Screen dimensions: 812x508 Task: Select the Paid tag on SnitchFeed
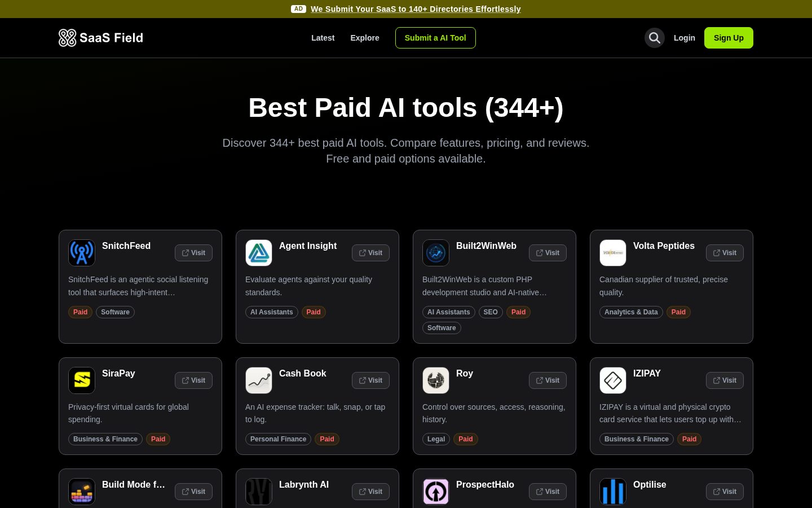click(81, 312)
